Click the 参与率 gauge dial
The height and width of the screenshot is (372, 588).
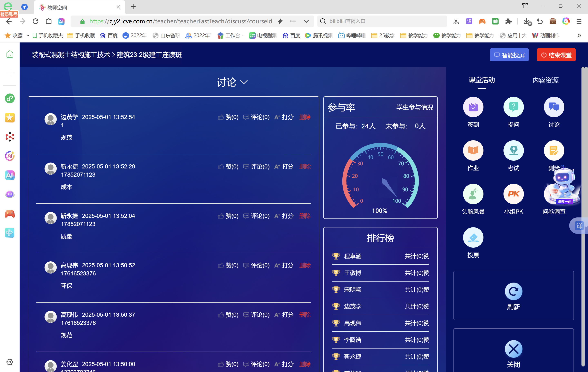[380, 176]
